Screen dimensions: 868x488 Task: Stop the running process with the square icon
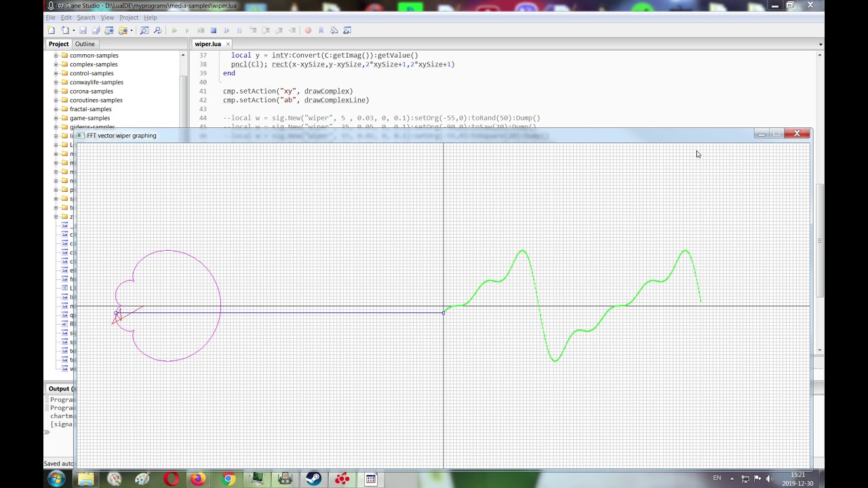214,30
